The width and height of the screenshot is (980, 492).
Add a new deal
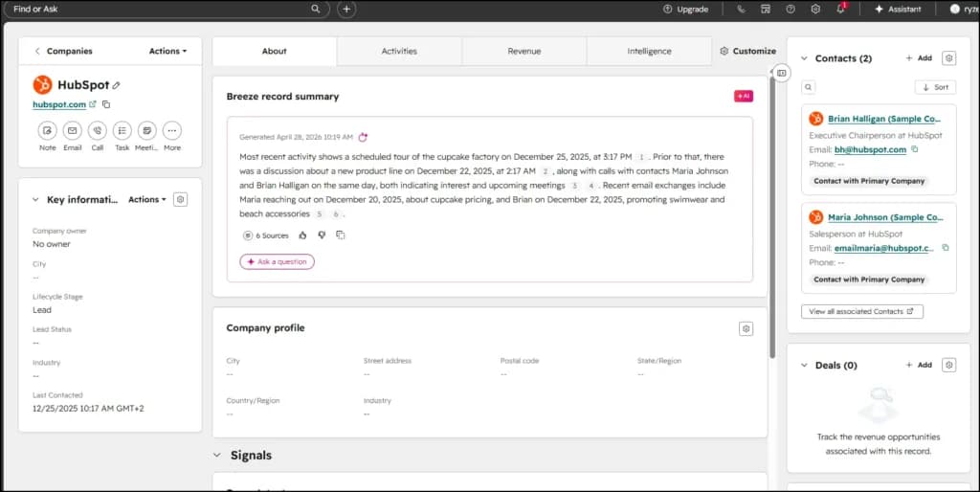pos(919,365)
